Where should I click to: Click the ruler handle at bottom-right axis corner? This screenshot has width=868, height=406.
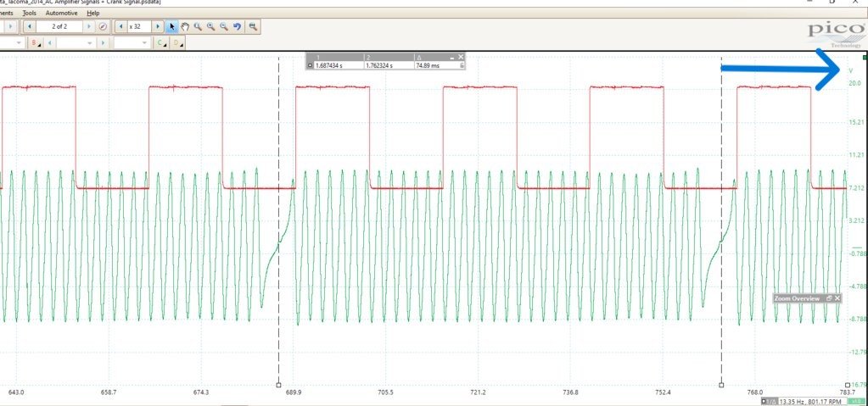[x=848, y=385]
